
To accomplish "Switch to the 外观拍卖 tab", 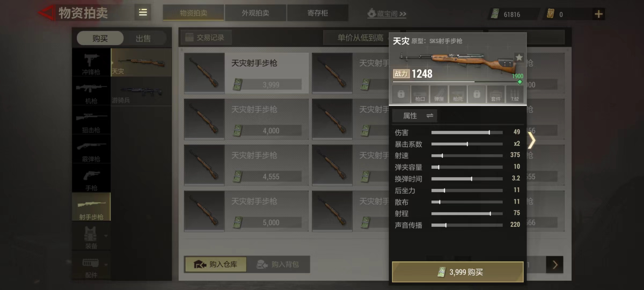I will pyautogui.click(x=255, y=13).
